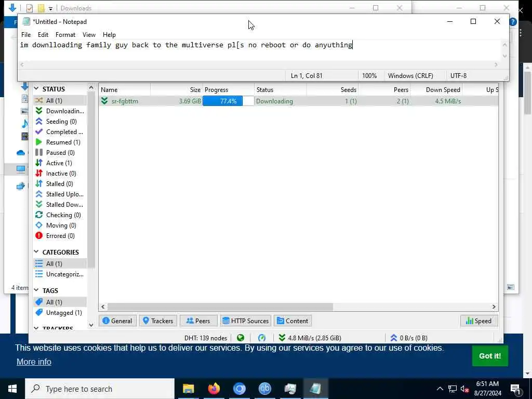Select All (1) under Categories
Image resolution: width=532 pixels, height=399 pixels.
[x=60, y=263]
